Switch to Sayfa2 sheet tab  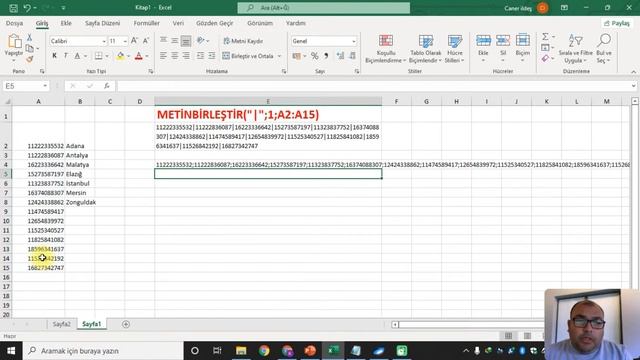pyautogui.click(x=62, y=324)
